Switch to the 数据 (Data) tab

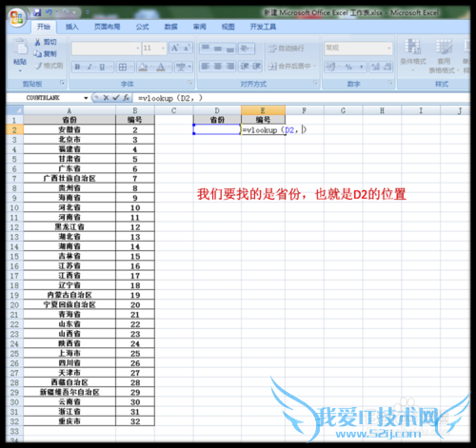(x=170, y=27)
